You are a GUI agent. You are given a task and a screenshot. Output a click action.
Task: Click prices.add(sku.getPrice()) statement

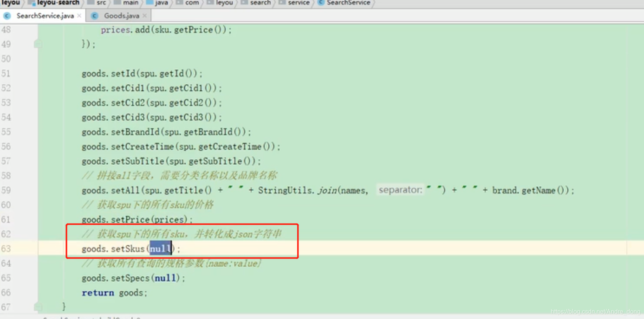tap(166, 30)
